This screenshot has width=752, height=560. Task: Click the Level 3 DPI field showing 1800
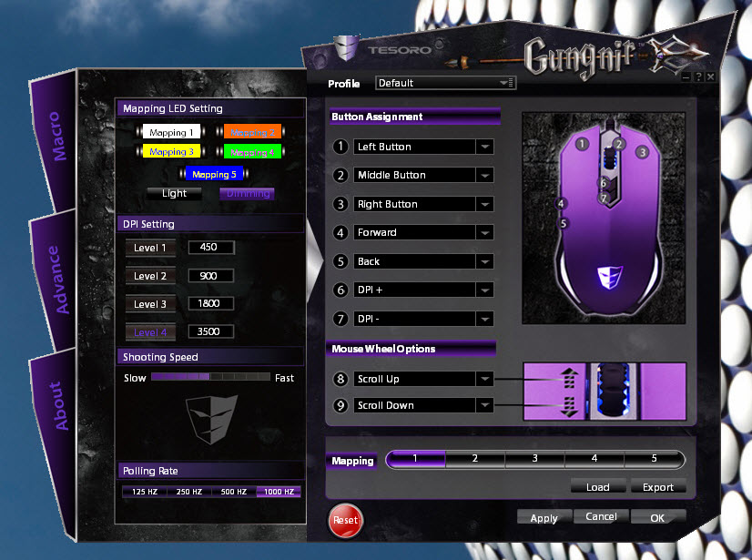pyautogui.click(x=211, y=303)
